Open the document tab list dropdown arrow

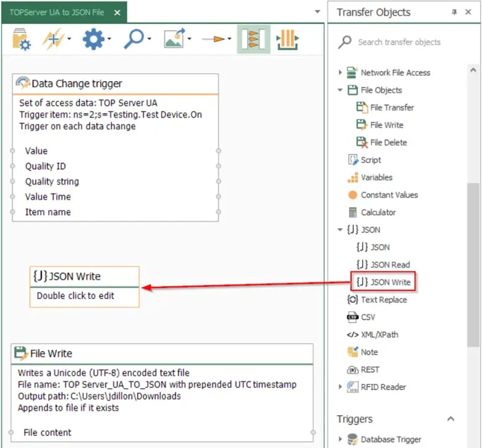point(318,12)
